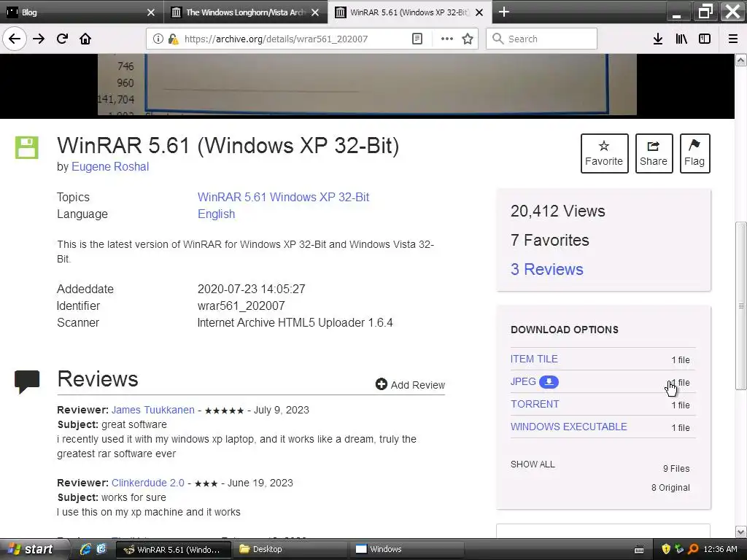Click the taskbar clock showing 12:36 AM

(x=720, y=549)
